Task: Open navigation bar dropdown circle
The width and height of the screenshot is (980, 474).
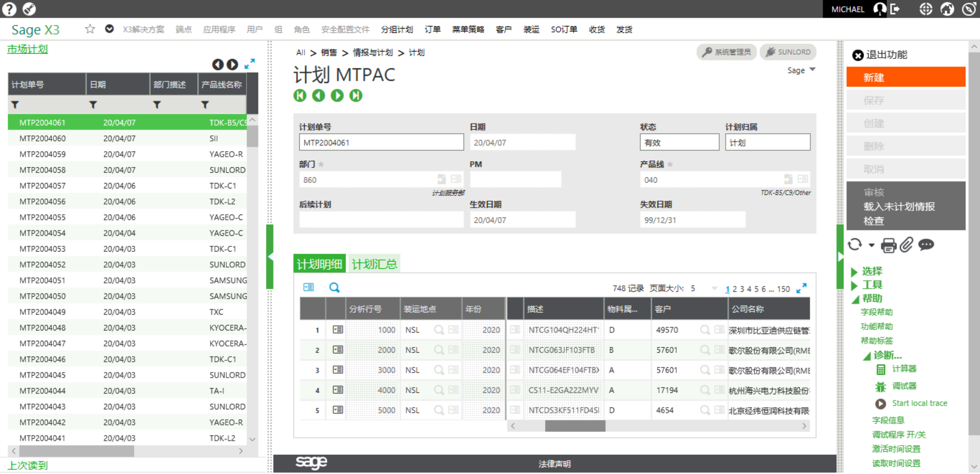Action: (109, 29)
